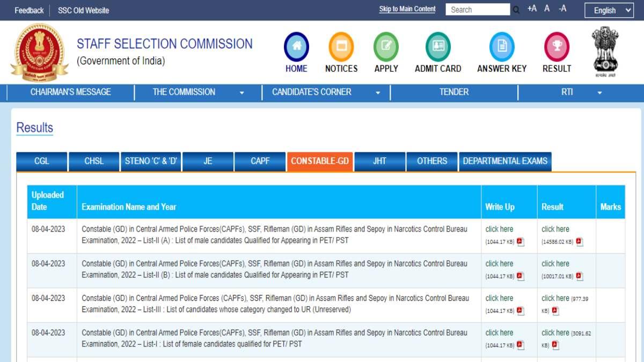Image resolution: width=644 pixels, height=362 pixels.
Task: Click the Search input field
Action: click(x=478, y=9)
